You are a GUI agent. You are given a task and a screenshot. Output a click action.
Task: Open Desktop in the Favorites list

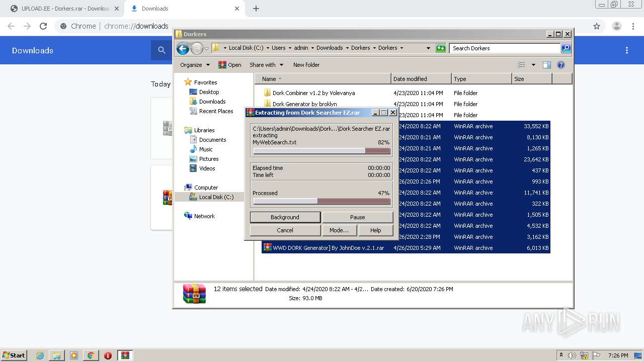coord(209,92)
